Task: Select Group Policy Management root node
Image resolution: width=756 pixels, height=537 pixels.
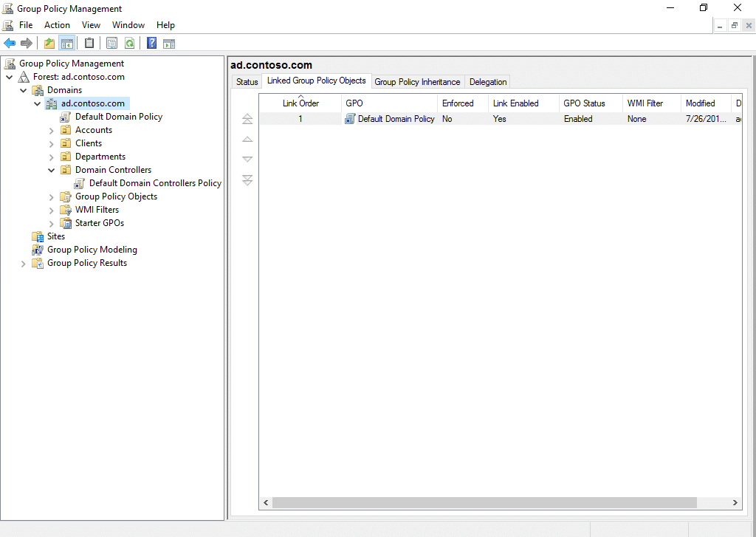Action: [x=72, y=64]
